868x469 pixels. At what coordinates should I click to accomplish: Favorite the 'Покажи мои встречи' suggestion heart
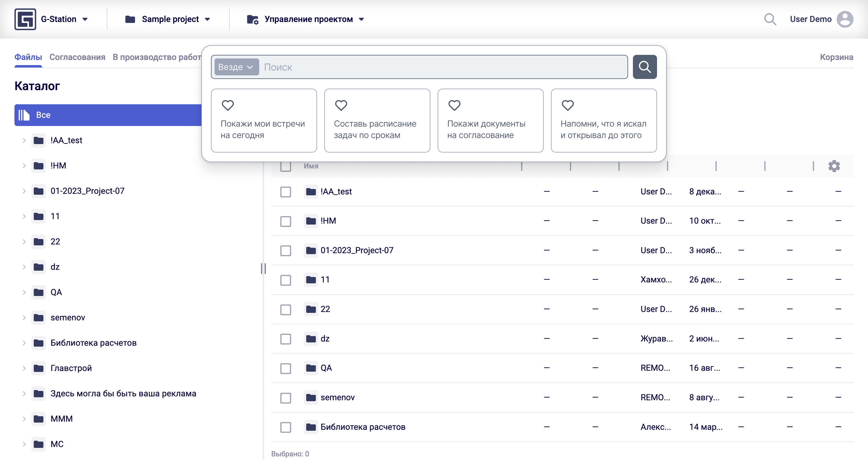tap(228, 105)
